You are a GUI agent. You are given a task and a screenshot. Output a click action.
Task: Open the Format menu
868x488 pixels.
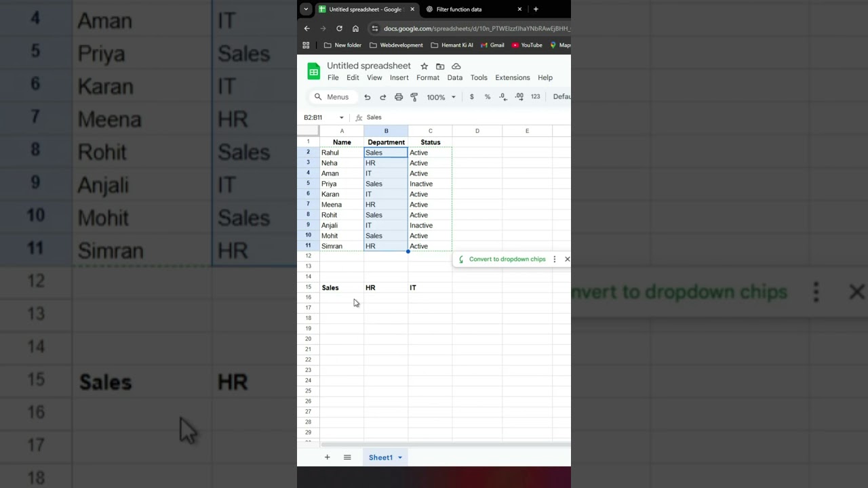pyautogui.click(x=428, y=78)
